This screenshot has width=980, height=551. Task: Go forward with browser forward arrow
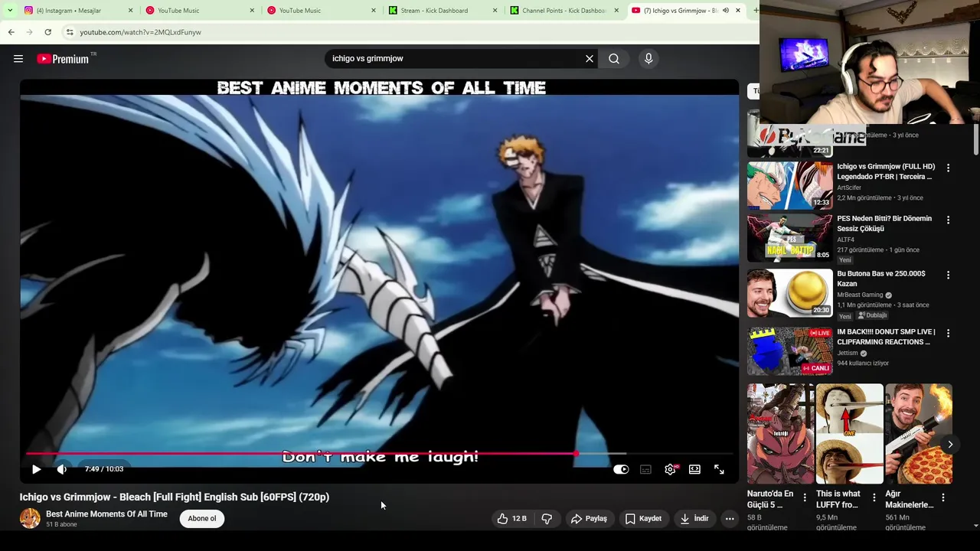pos(29,32)
